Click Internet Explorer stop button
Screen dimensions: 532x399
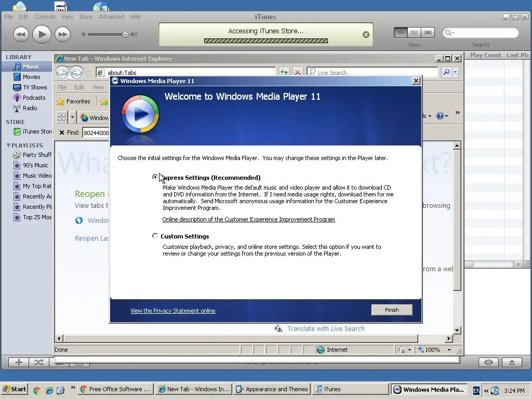(298, 72)
